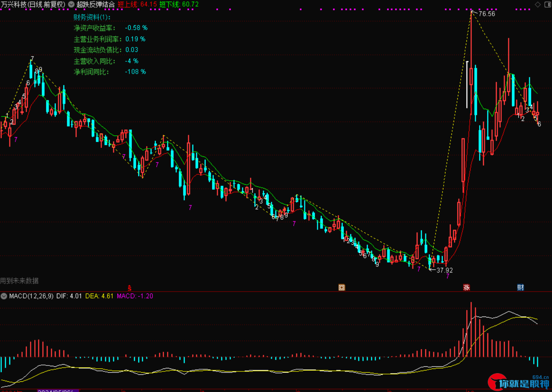This screenshot has height=392, width=552.
Task: Click the blue 财 financial report marker
Action: pyautogui.click(x=521, y=287)
